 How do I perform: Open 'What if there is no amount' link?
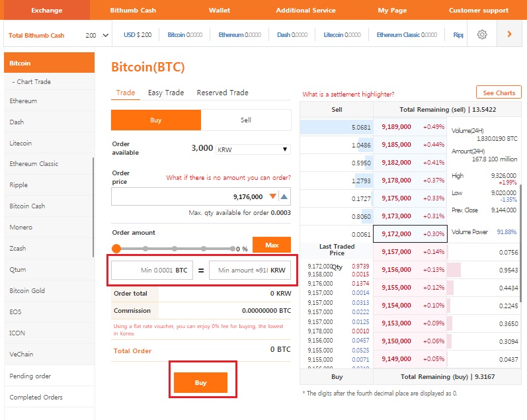(x=229, y=177)
